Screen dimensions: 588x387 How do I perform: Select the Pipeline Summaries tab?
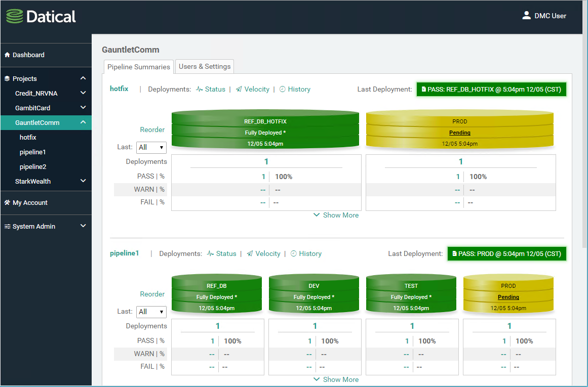(x=138, y=67)
